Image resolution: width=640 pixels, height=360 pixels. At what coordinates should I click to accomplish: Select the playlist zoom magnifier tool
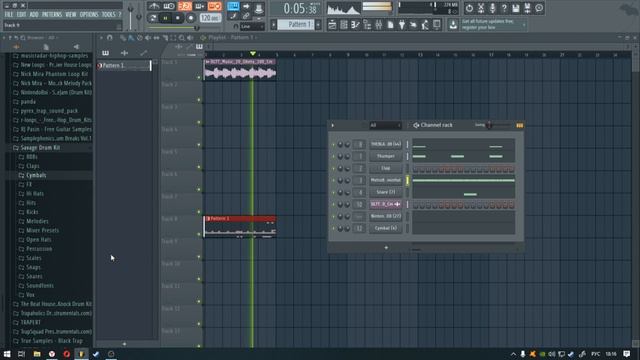click(x=181, y=38)
